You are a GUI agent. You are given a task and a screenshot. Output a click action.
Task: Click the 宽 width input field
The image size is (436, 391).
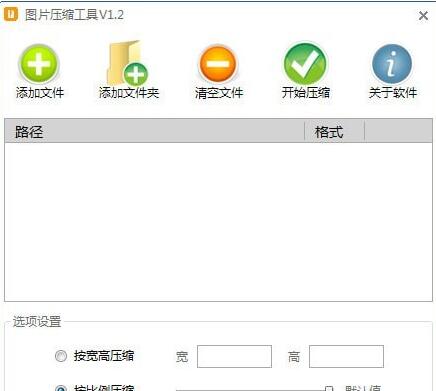(x=234, y=357)
